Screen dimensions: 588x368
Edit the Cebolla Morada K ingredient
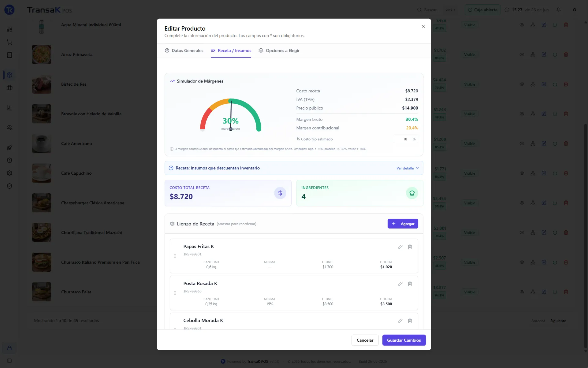[400, 321]
